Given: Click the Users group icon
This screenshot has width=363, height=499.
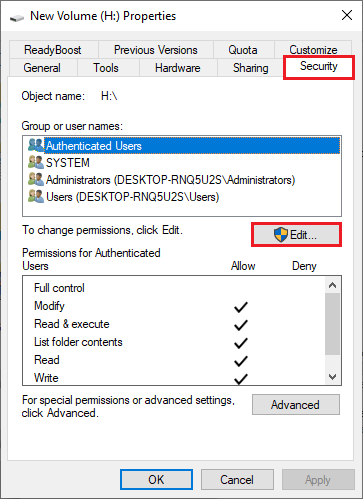Looking at the screenshot, I should coord(36,196).
